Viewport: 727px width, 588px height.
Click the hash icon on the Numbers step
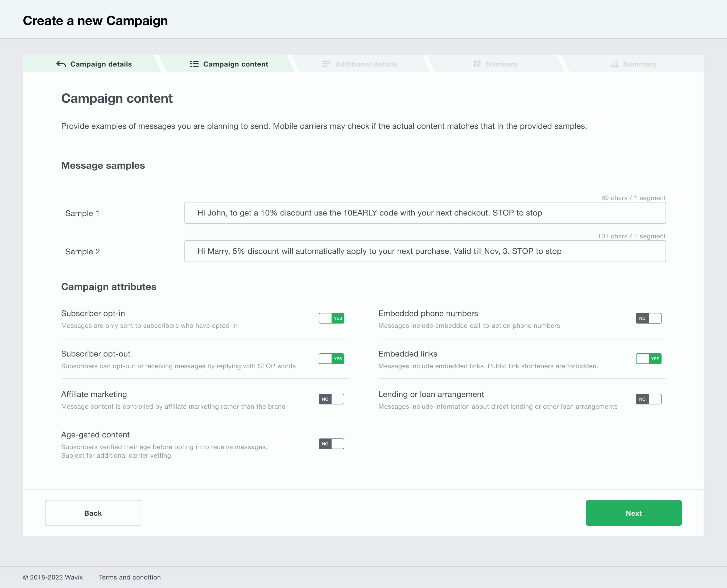pos(477,64)
